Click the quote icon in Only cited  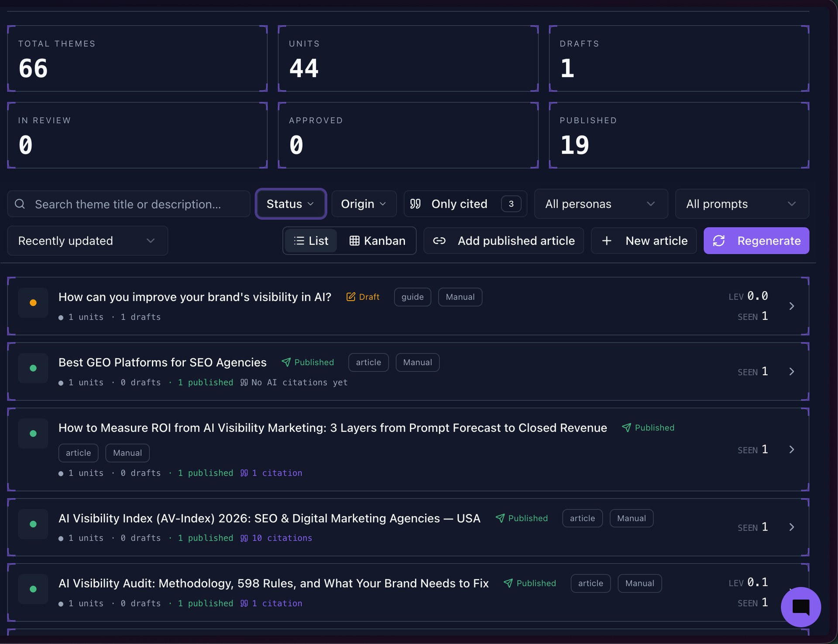416,204
